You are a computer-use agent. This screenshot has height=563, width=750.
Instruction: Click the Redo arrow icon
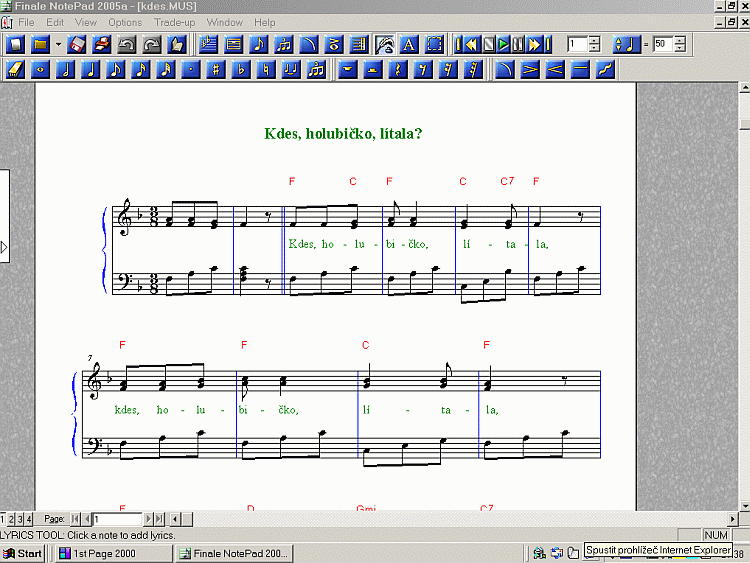[x=152, y=44]
